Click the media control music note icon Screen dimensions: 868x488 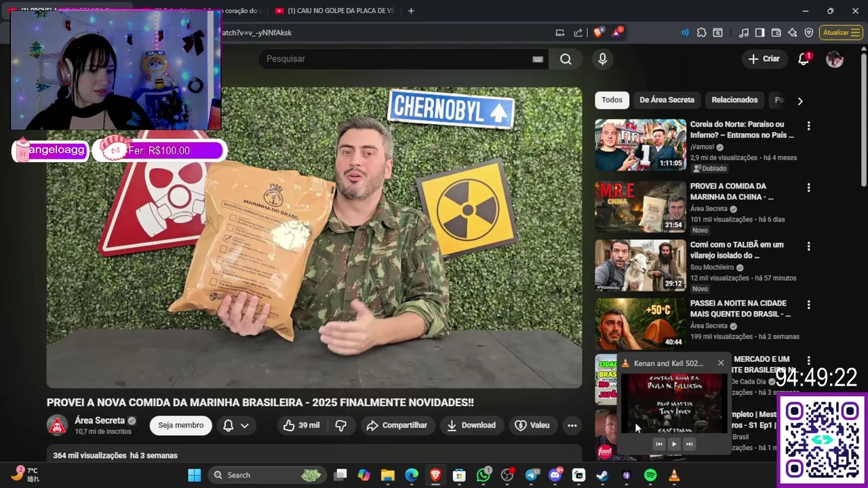pyautogui.click(x=744, y=33)
